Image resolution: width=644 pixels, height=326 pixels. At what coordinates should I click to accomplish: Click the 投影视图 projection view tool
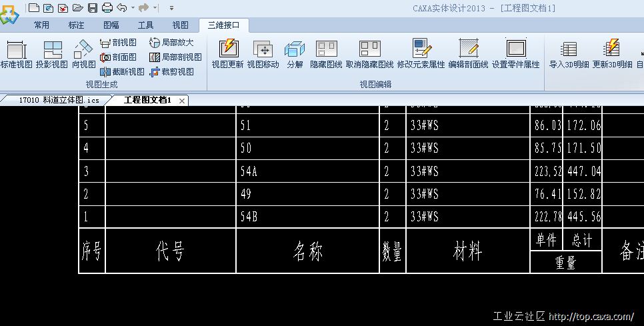click(52, 54)
